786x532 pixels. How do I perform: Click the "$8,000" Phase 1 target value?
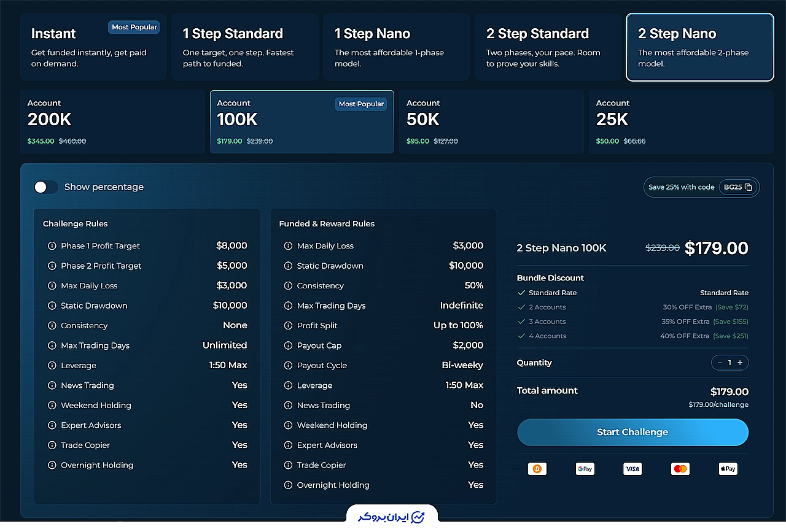(232, 246)
